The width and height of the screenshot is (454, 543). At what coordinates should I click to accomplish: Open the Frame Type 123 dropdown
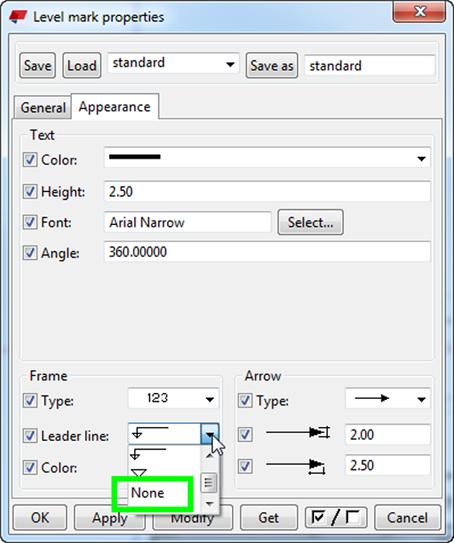173,398
